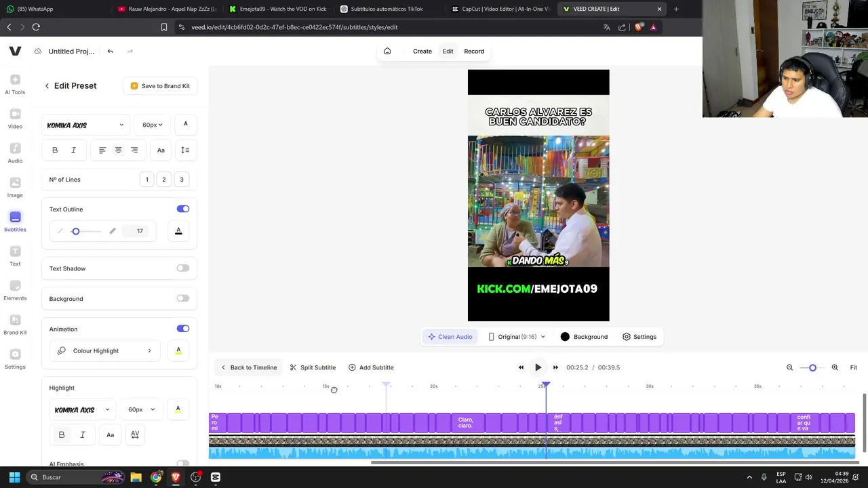Open the Elements sidebar panel
868x488 pixels.
click(15, 291)
